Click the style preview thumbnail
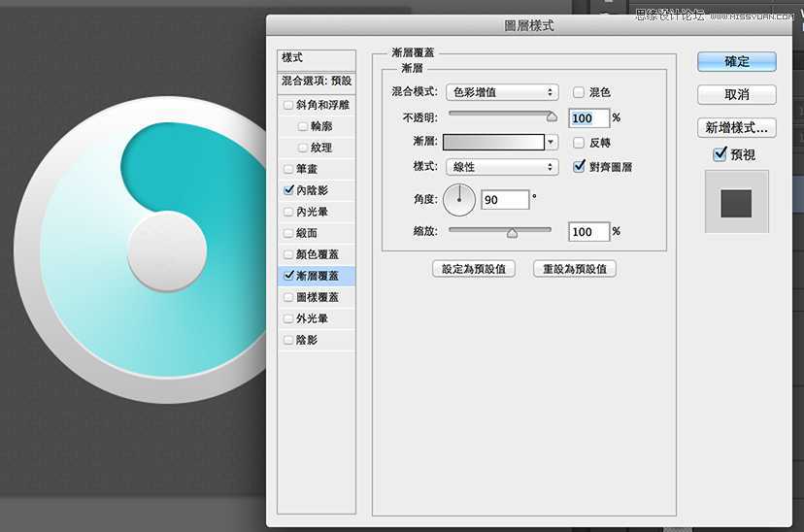This screenshot has height=532, width=804. point(736,202)
